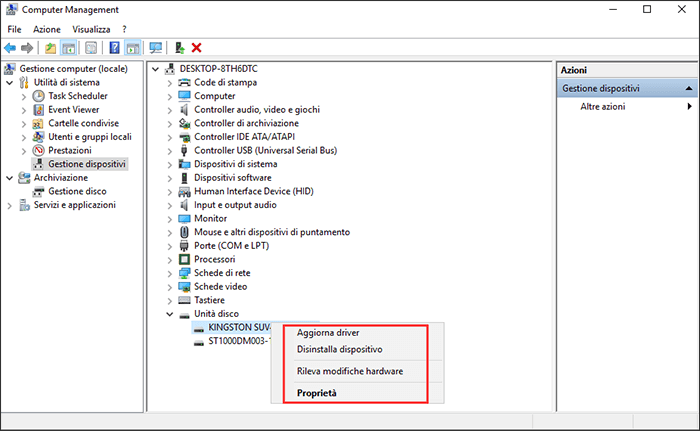Image resolution: width=700 pixels, height=431 pixels.
Task: Click the Schede di rete network icon
Action: (x=184, y=273)
